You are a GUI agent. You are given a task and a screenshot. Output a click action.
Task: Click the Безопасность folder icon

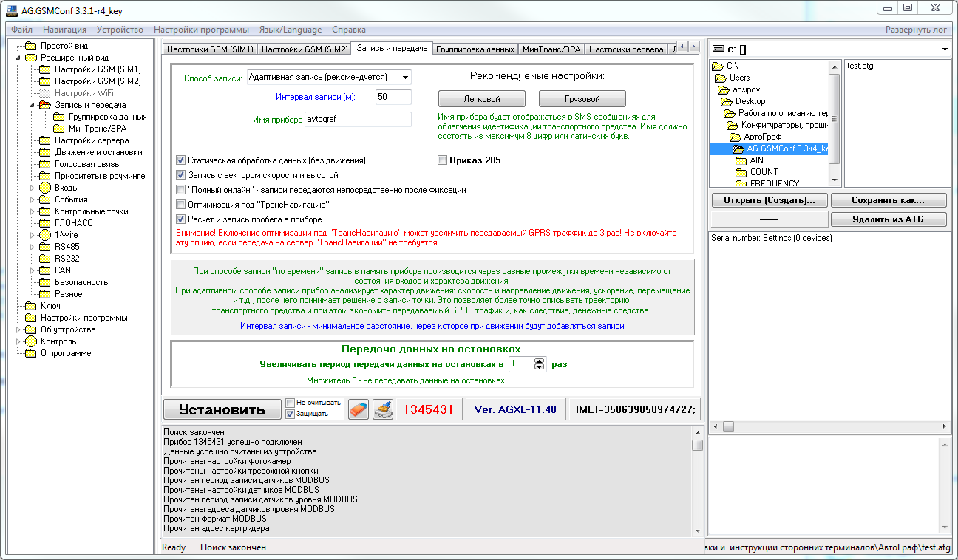coord(45,282)
